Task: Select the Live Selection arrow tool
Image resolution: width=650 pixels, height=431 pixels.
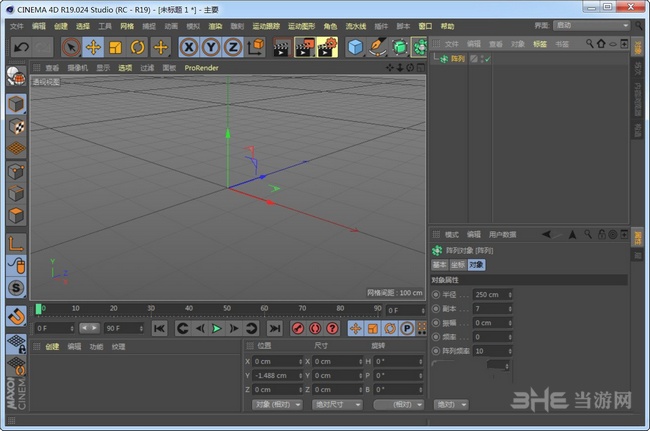Action: point(71,47)
